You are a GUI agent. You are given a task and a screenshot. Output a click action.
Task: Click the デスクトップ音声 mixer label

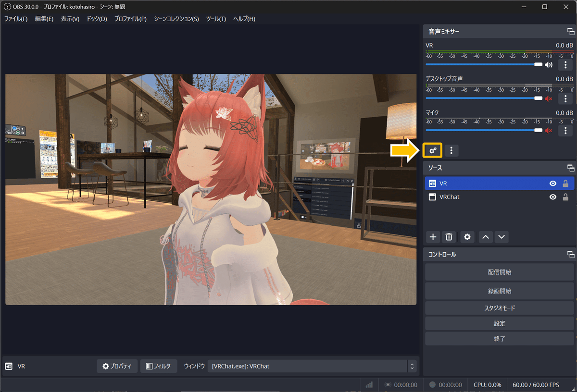click(x=444, y=79)
